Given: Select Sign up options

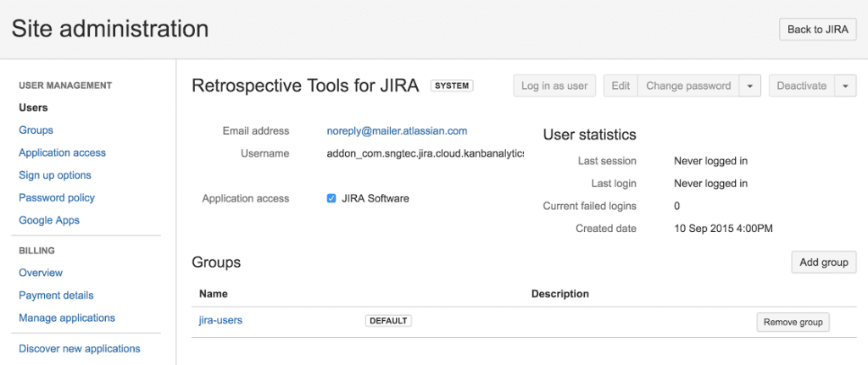Looking at the screenshot, I should tap(55, 175).
